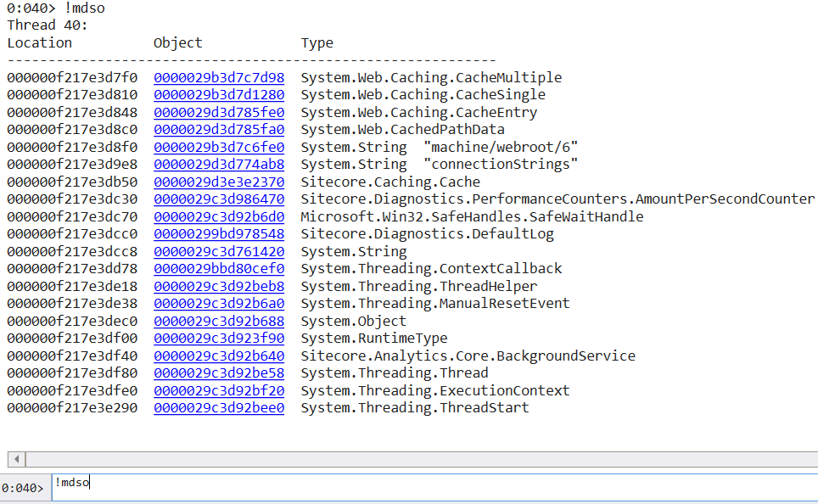Inspect the CachedPathData object link

pos(219,129)
